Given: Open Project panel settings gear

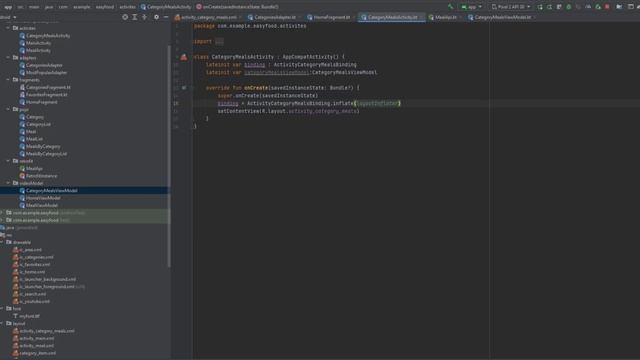Looking at the screenshot, I should click(156, 17).
